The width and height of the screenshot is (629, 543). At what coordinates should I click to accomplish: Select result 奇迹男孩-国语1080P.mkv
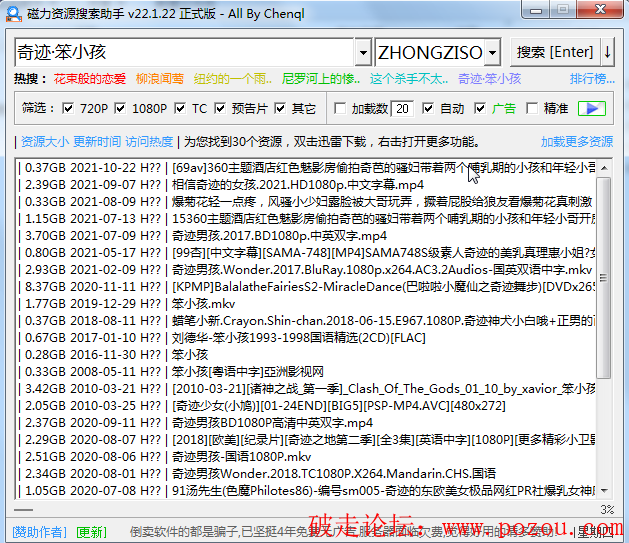click(x=306, y=457)
